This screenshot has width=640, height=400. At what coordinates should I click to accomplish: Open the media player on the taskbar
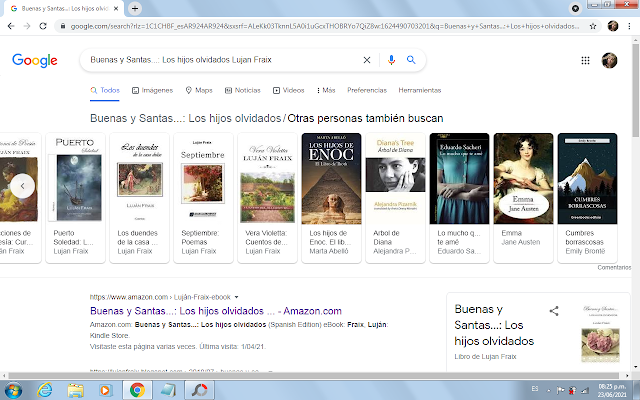tap(105, 391)
